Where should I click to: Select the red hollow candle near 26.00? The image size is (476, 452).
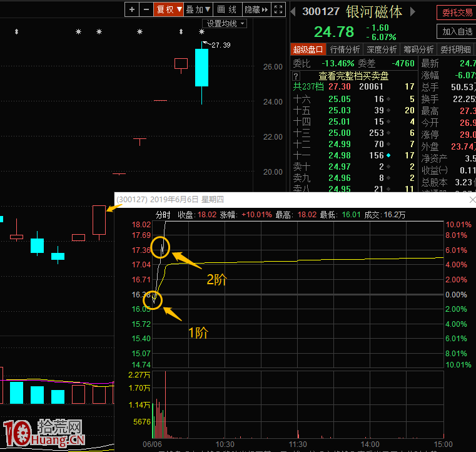181,64
